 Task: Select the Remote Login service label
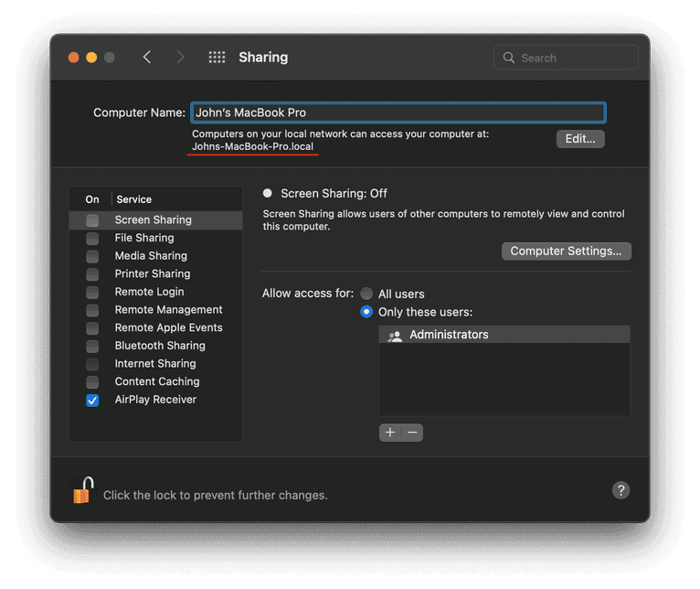(x=150, y=292)
